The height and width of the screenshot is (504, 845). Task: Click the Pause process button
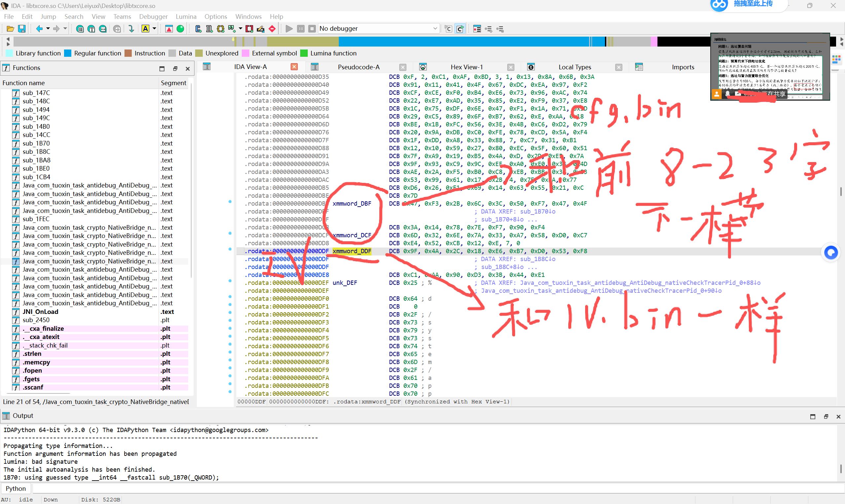point(301,29)
